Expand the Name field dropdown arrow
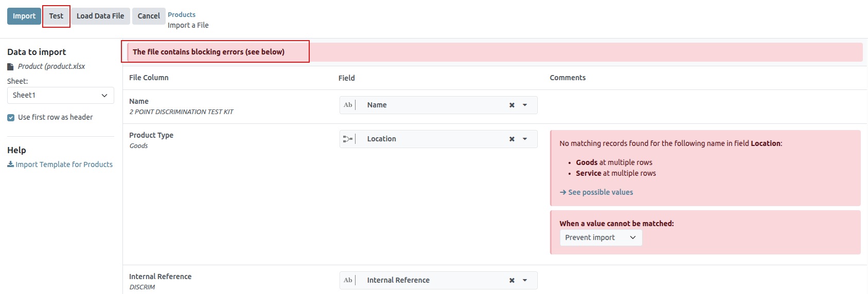868x294 pixels. tap(525, 105)
